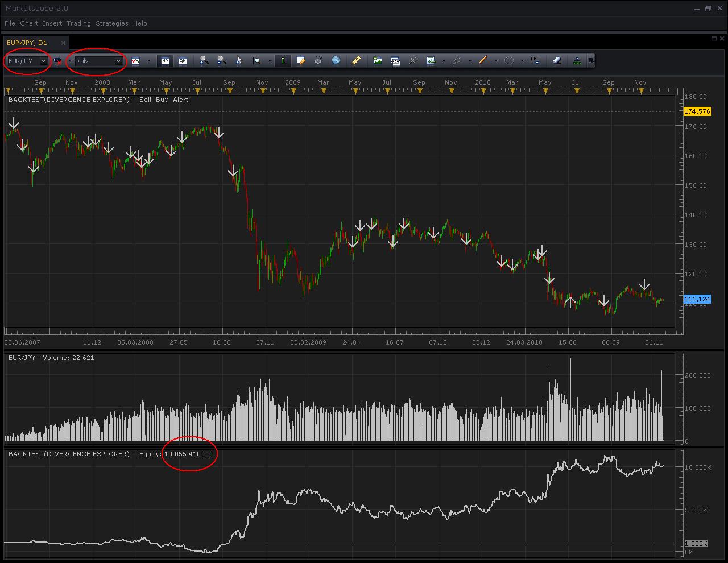Expand the shape tool dropdown arrow

point(522,61)
